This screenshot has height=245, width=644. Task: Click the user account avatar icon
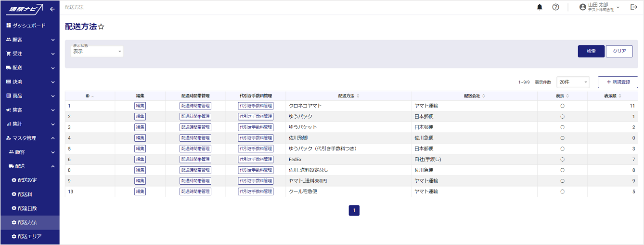click(x=583, y=7)
